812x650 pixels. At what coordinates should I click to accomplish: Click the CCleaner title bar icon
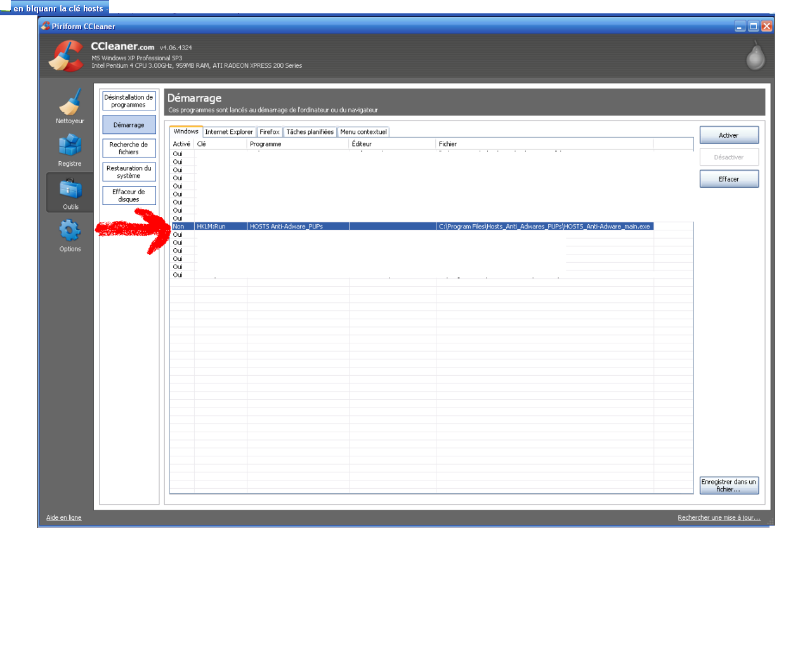[45, 26]
